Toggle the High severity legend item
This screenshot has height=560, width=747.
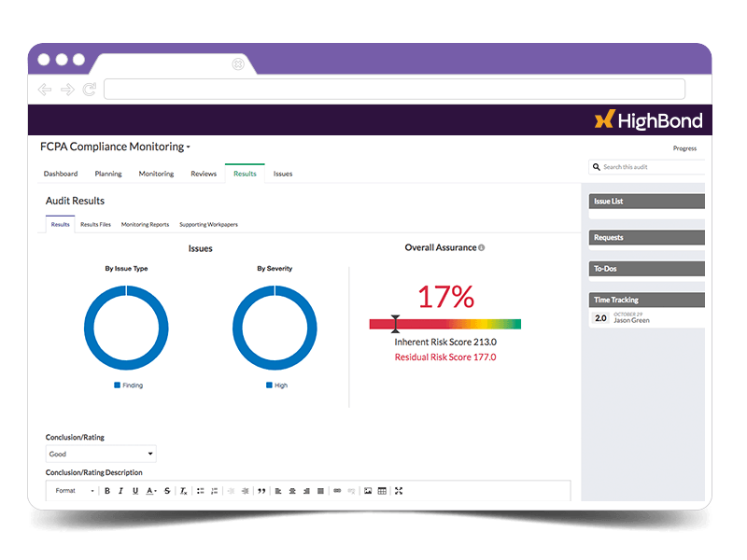coord(276,385)
